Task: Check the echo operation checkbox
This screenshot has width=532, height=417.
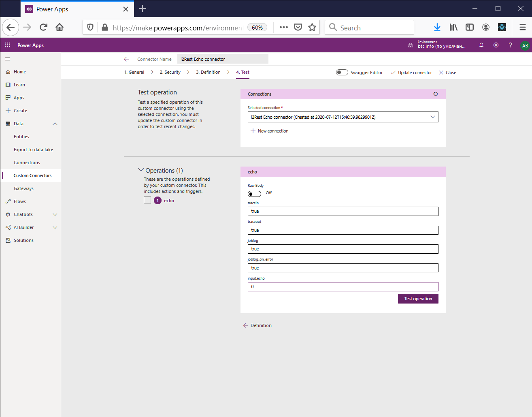Action: (x=147, y=200)
